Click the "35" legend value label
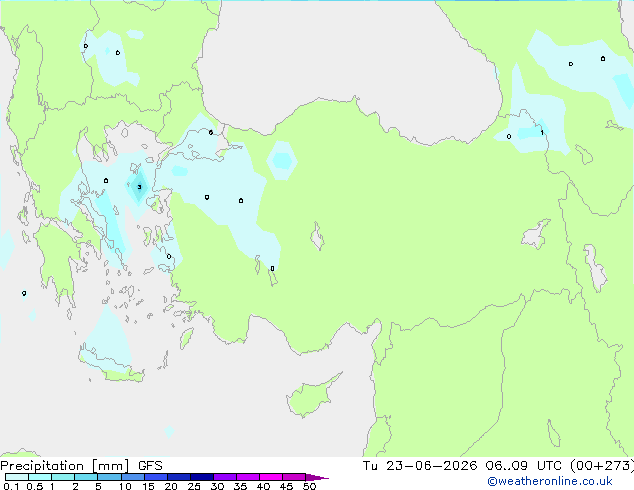 pos(240,486)
